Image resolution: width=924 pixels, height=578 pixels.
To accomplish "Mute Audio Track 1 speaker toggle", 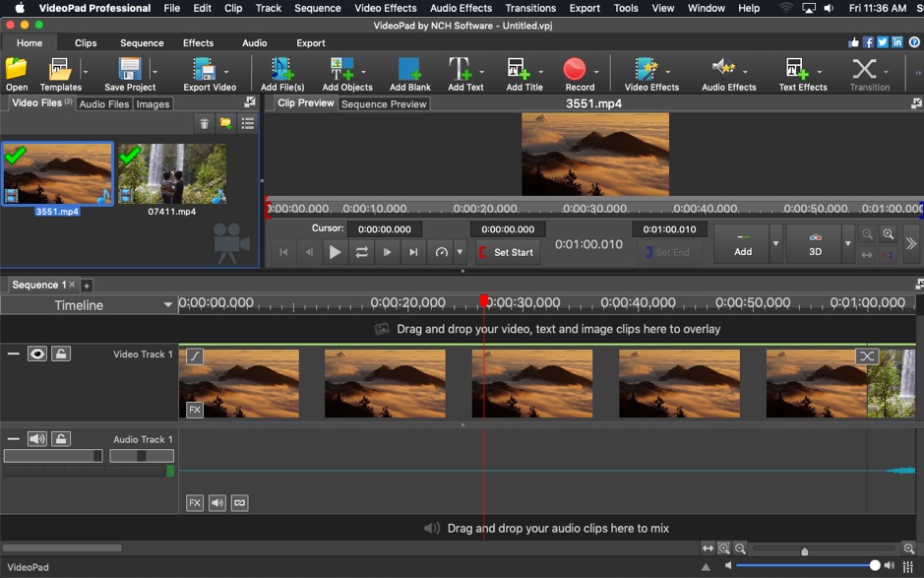I will click(36, 437).
